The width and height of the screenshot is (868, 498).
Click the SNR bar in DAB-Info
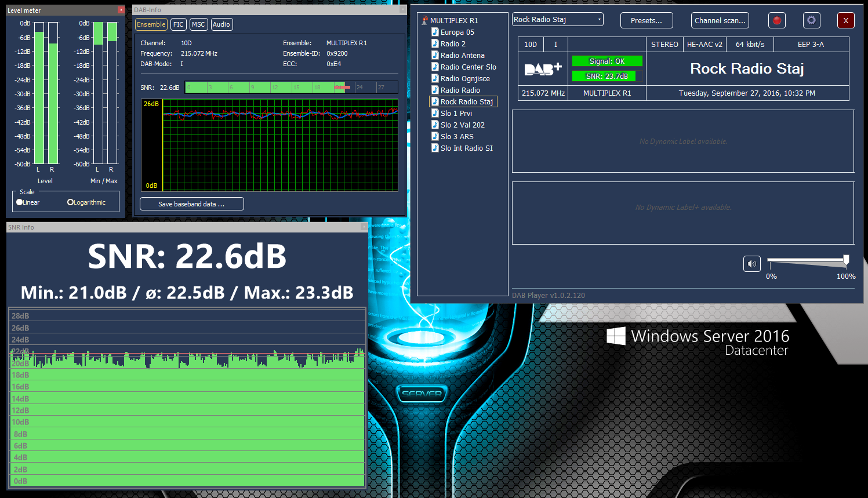(x=292, y=88)
